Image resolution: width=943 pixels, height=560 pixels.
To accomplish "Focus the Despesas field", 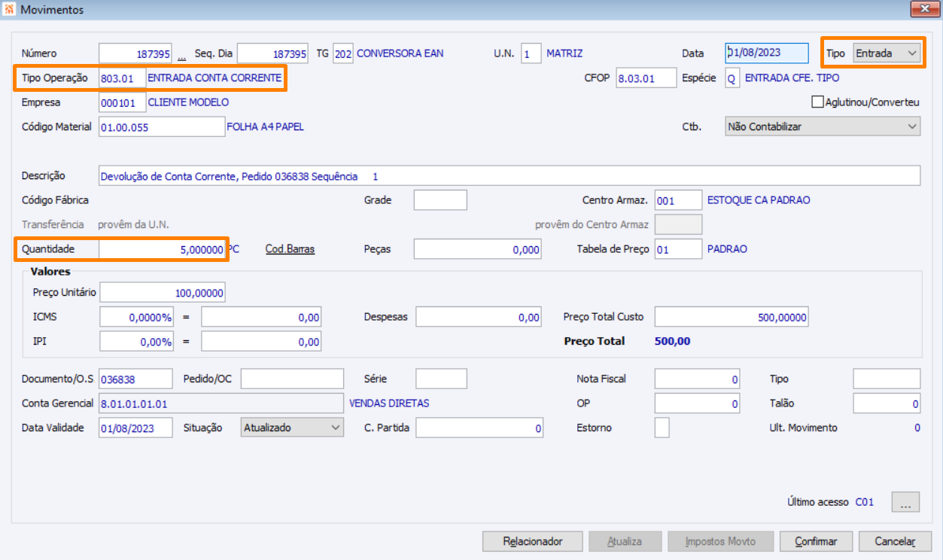I will [x=478, y=317].
